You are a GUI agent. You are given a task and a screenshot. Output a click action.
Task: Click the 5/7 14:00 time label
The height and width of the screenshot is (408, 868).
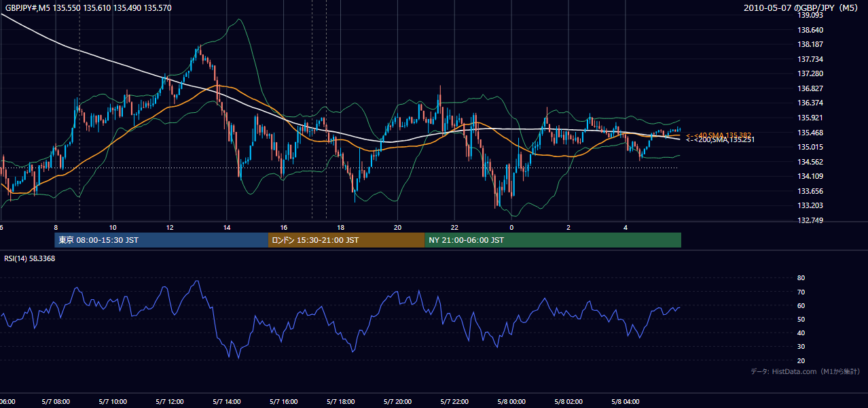click(227, 402)
